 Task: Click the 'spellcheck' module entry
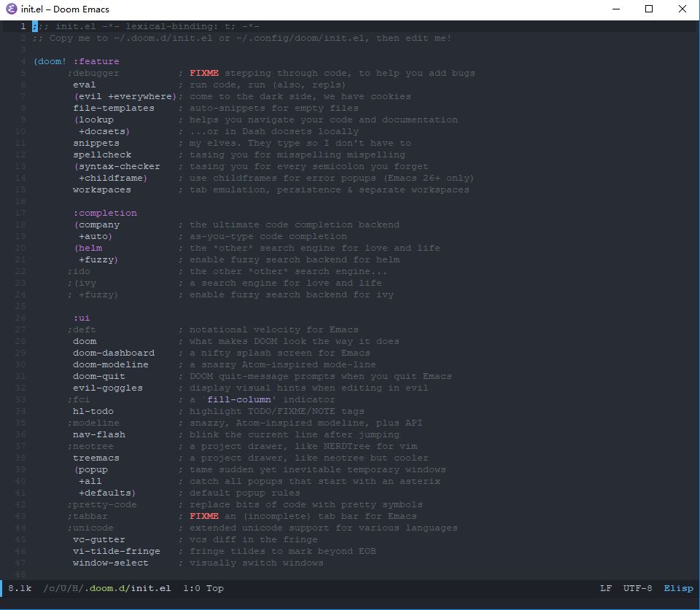pos(102,155)
